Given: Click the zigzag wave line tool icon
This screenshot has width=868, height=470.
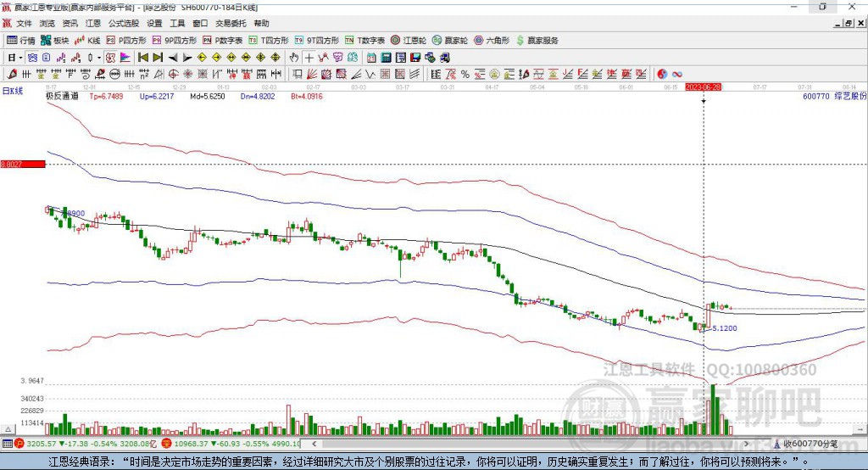Looking at the screenshot, I should click(371, 75).
